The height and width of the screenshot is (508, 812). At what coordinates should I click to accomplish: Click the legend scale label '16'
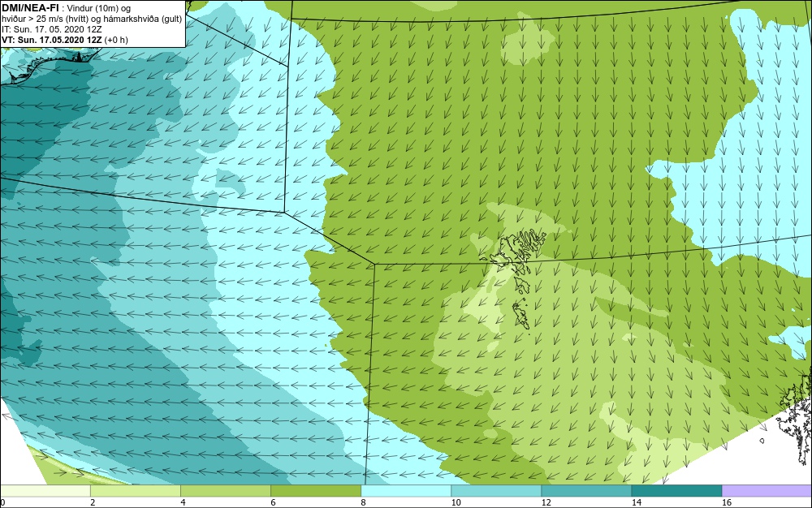[727, 502]
